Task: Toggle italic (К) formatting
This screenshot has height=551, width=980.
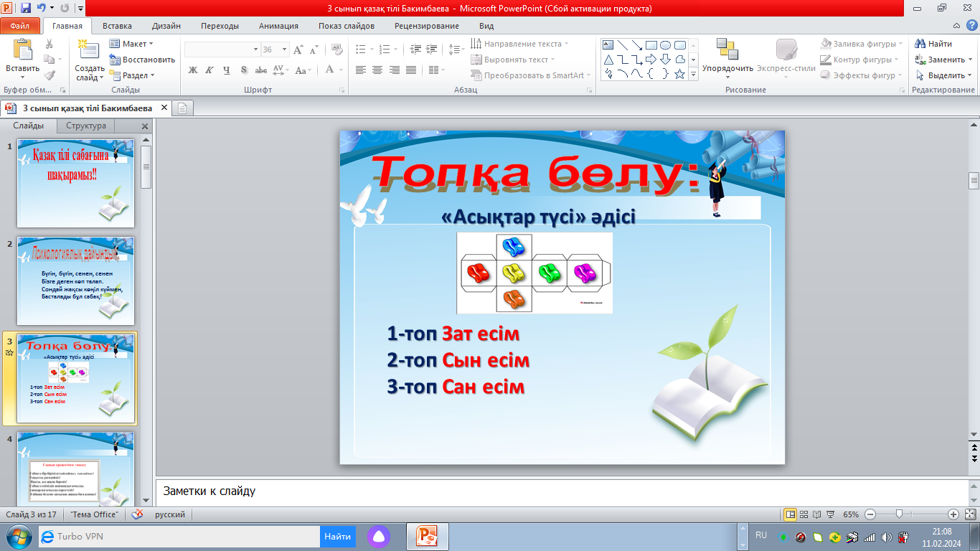Action: pyautogui.click(x=209, y=70)
